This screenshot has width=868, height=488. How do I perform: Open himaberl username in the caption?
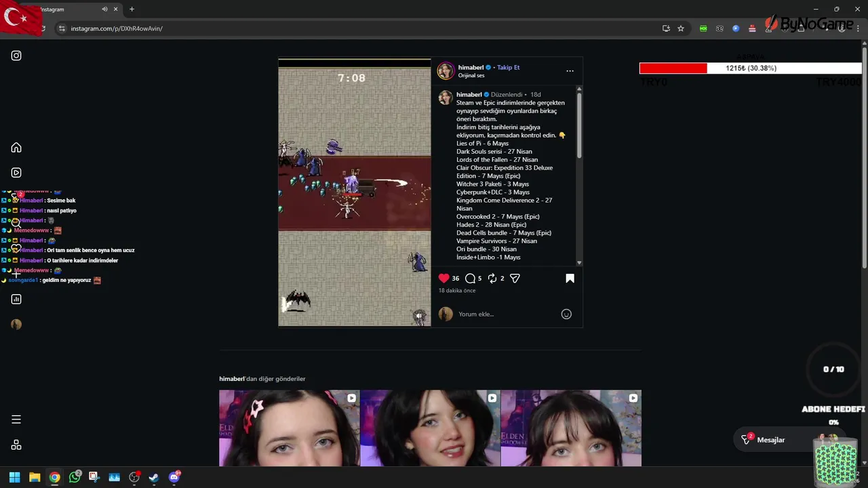pos(469,94)
